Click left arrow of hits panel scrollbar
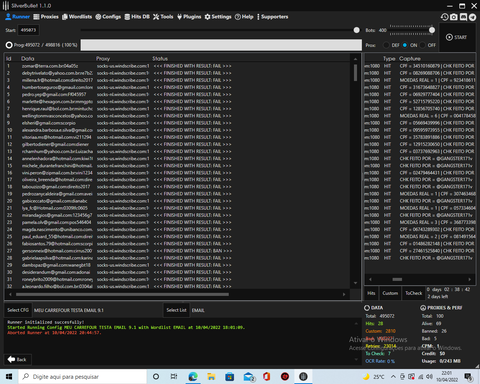The height and width of the screenshot is (384, 480). pyautogui.click(x=370, y=279)
